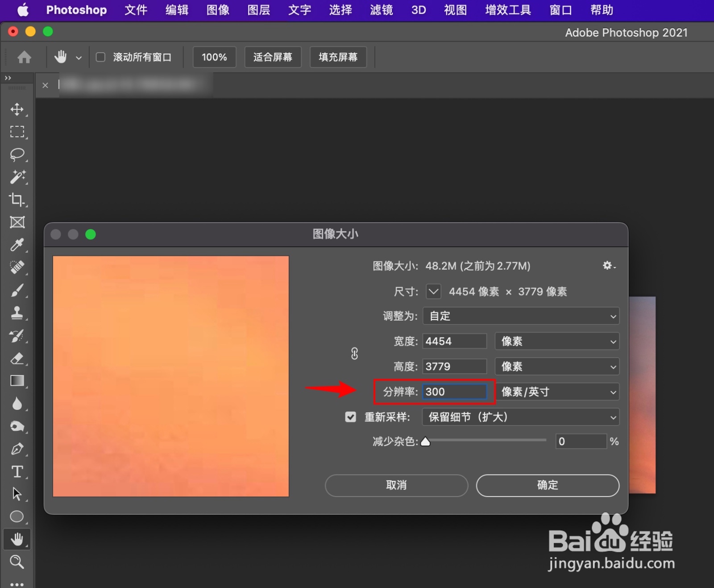Viewport: 714px width, 588px height.
Task: Select the Brush tool
Action: point(17,290)
